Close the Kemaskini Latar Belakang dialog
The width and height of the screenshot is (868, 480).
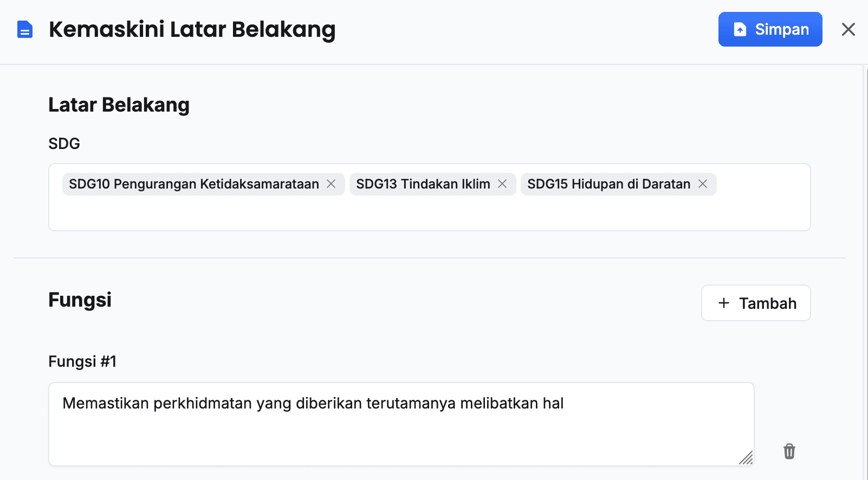pyautogui.click(x=848, y=29)
